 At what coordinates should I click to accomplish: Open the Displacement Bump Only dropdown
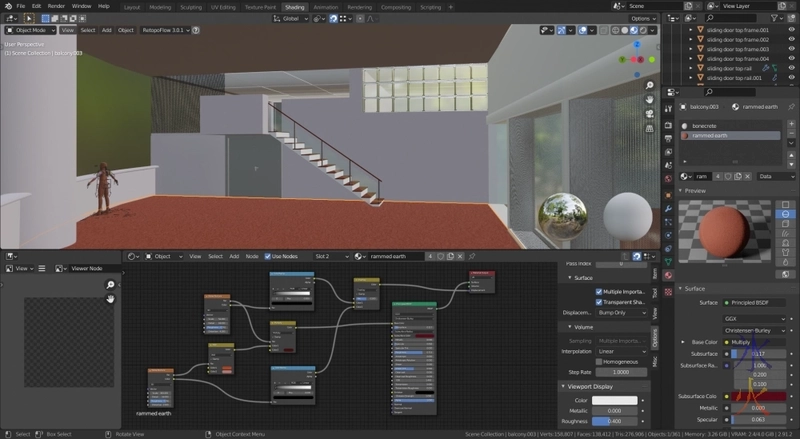click(620, 312)
